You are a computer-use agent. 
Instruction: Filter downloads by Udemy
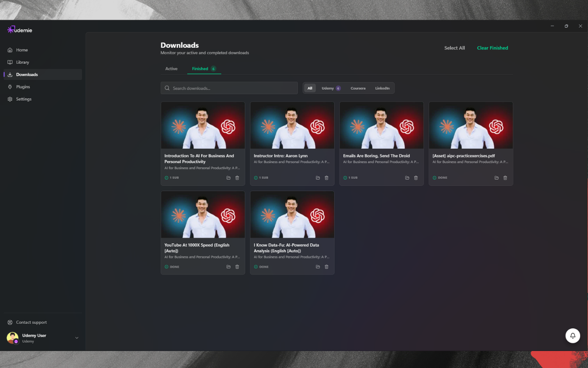coord(331,88)
